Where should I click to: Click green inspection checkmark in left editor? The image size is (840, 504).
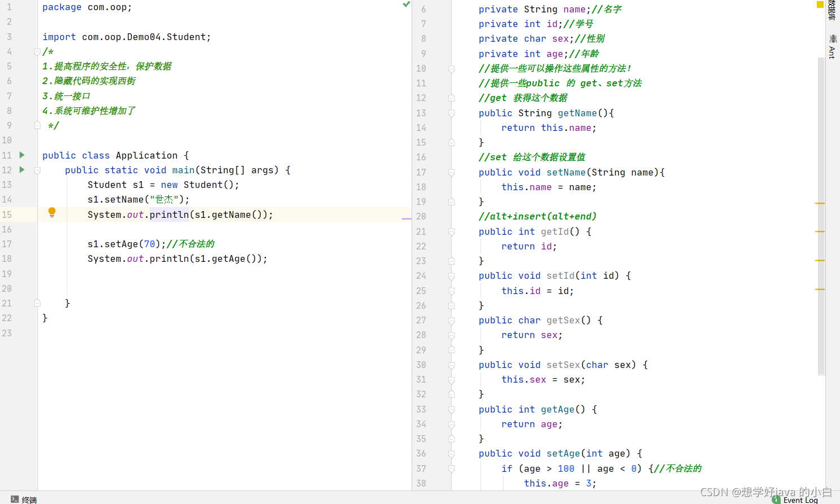406,4
